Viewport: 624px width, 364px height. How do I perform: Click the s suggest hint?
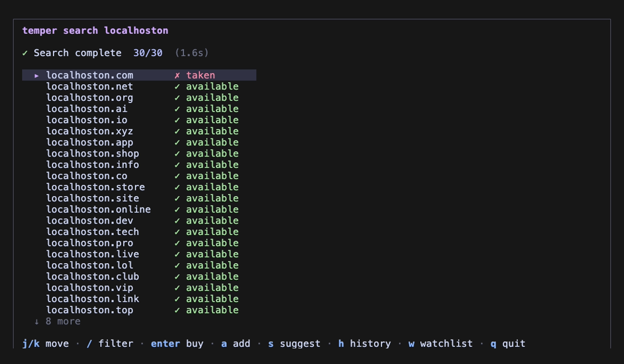click(x=294, y=344)
